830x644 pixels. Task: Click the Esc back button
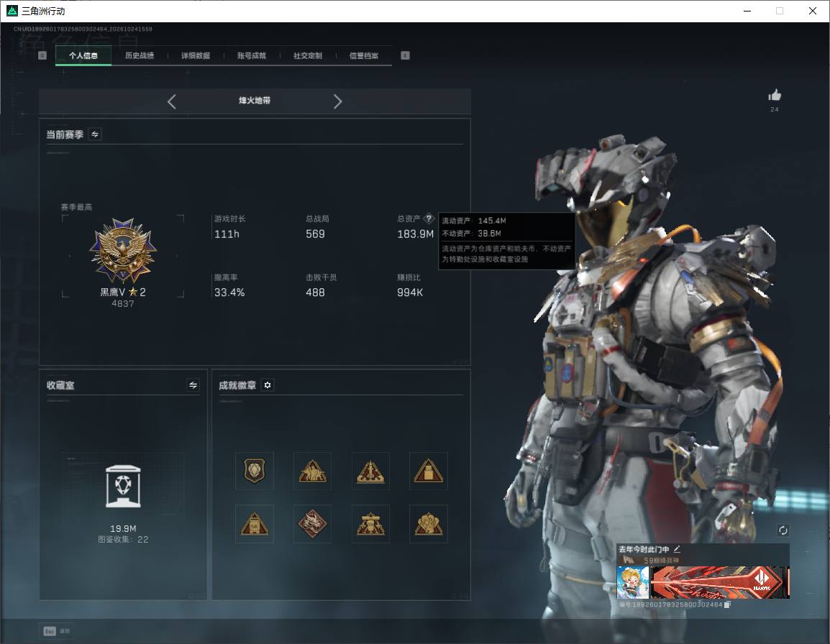coord(56,631)
